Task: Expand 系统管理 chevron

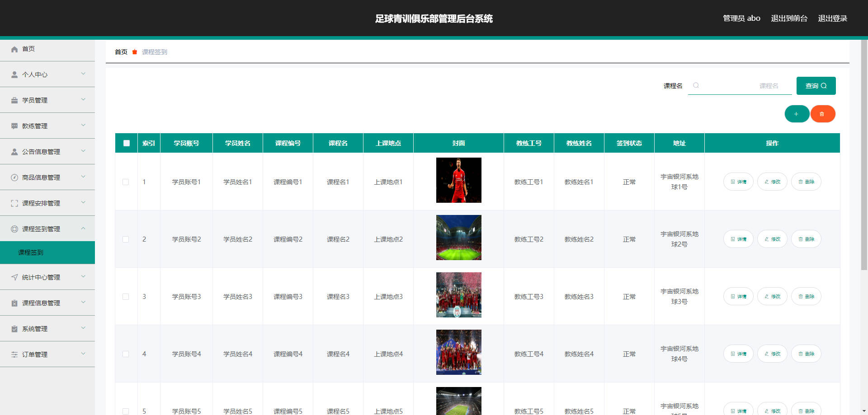Action: pyautogui.click(x=83, y=328)
